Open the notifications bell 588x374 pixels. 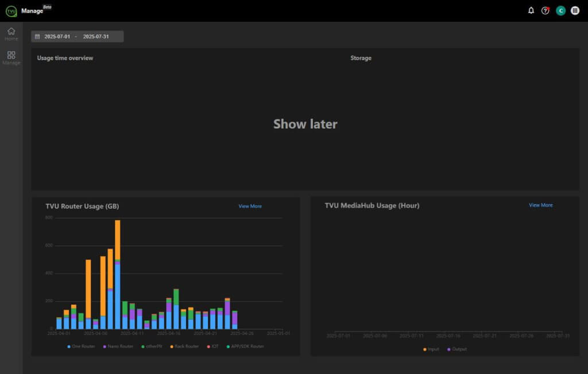[x=531, y=10]
